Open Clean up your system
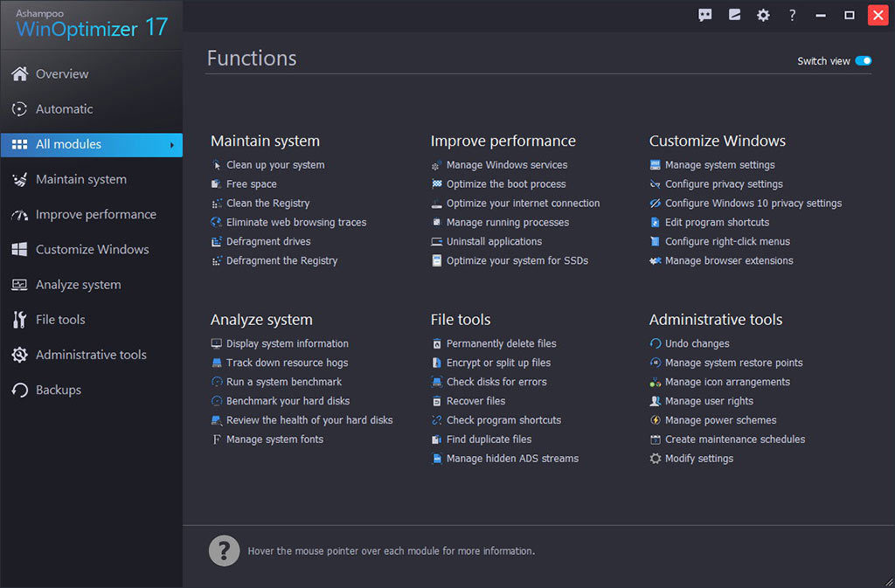The image size is (895, 588). pyautogui.click(x=274, y=165)
